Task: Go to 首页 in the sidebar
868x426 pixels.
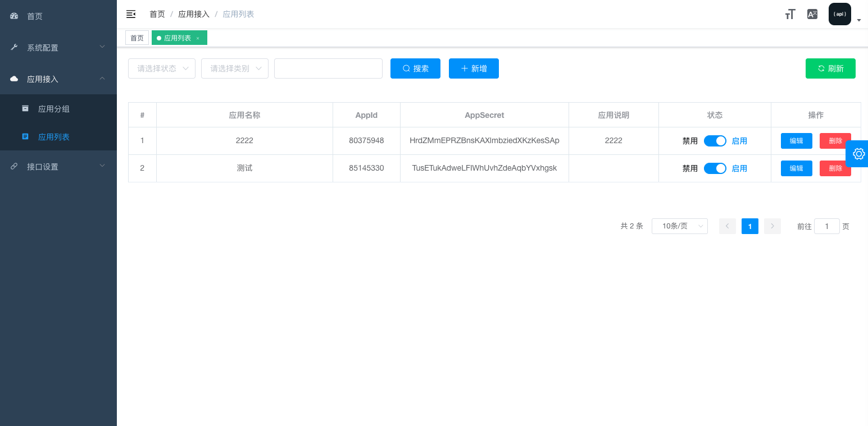Action: tap(58, 16)
